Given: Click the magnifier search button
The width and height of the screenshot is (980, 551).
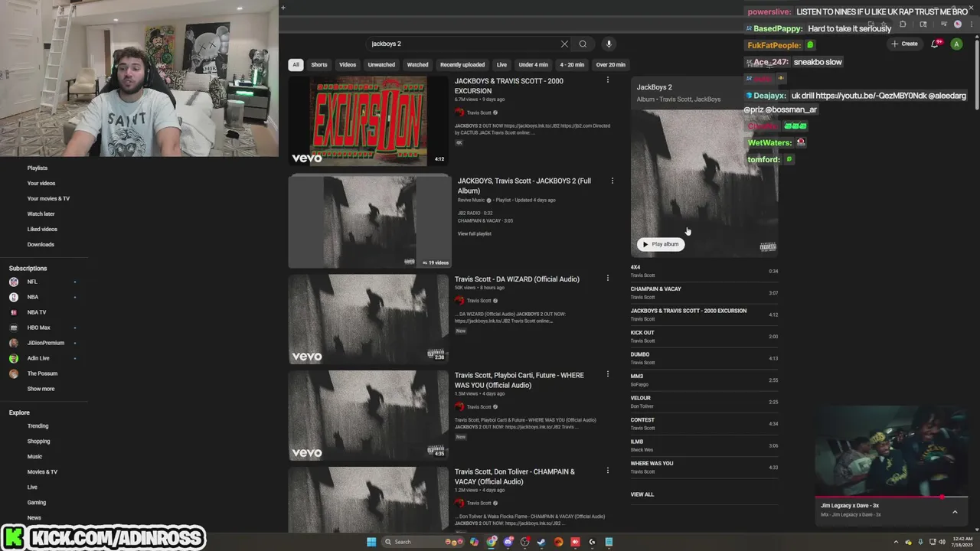Looking at the screenshot, I should coord(583,44).
